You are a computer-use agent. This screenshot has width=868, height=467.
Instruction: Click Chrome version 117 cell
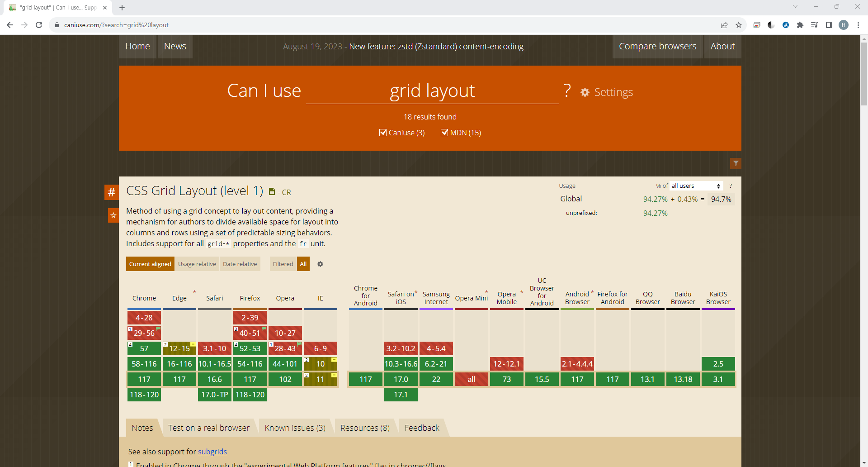click(144, 379)
